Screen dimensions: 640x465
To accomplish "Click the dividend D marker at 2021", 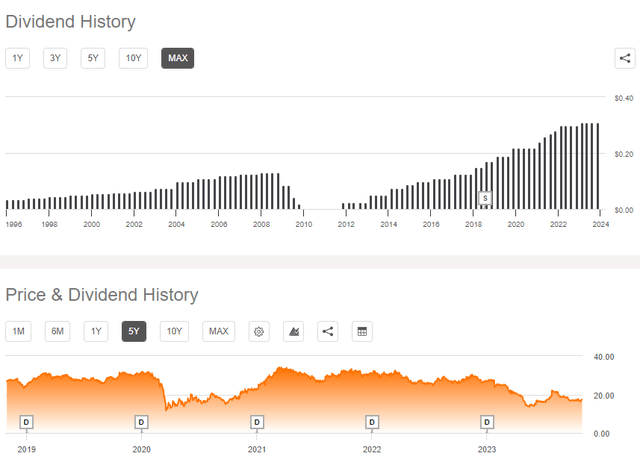I will click(257, 422).
